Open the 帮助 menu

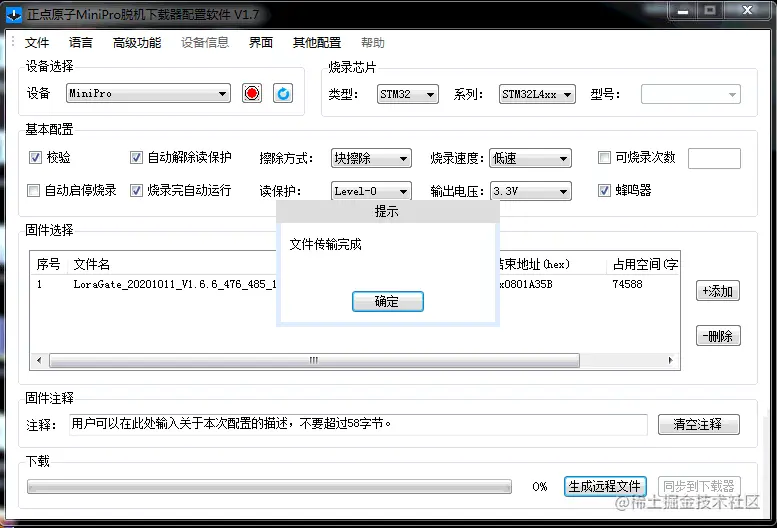[x=373, y=43]
